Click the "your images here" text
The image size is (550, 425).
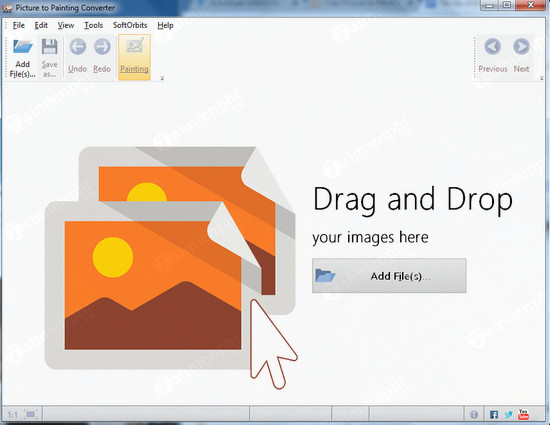[x=370, y=238]
